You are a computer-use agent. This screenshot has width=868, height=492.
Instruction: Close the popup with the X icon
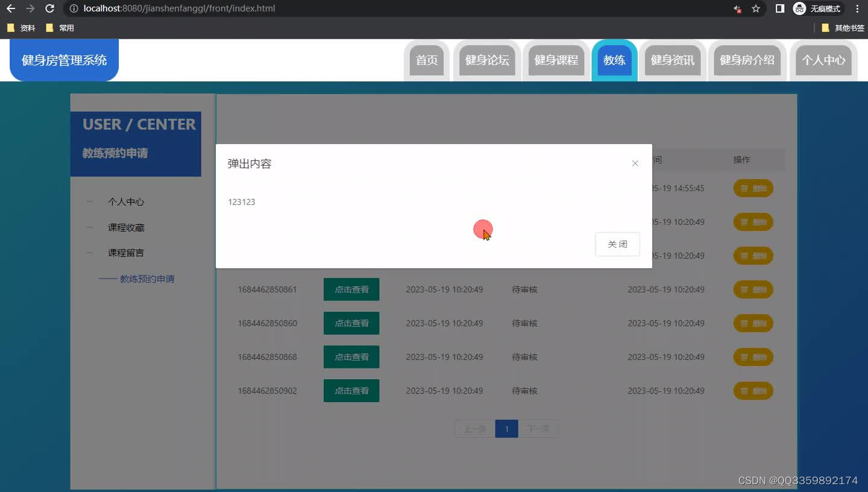(635, 163)
